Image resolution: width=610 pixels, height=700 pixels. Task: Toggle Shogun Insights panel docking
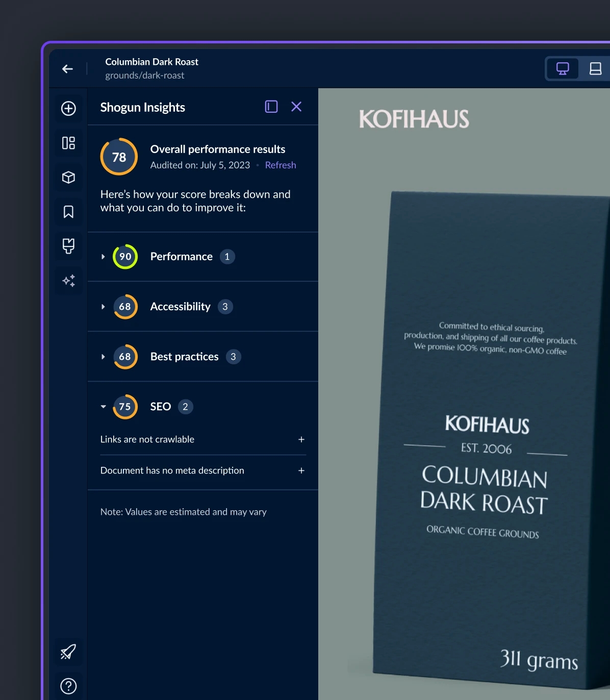point(271,107)
